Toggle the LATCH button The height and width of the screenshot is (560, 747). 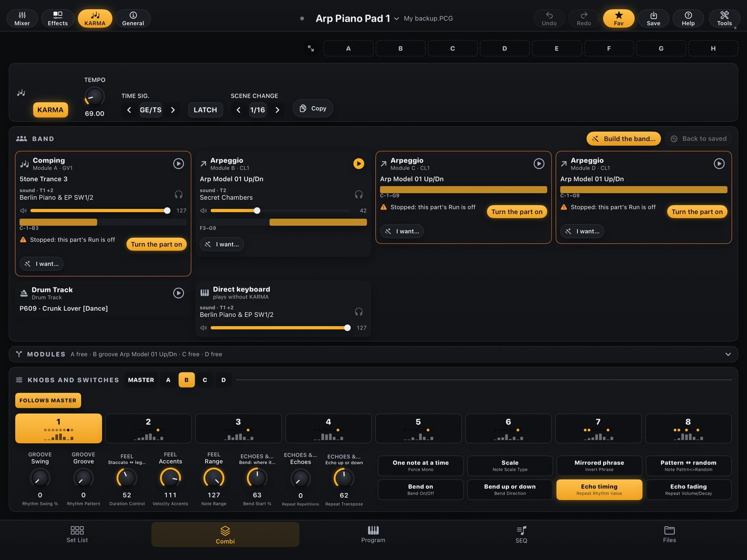coord(205,110)
